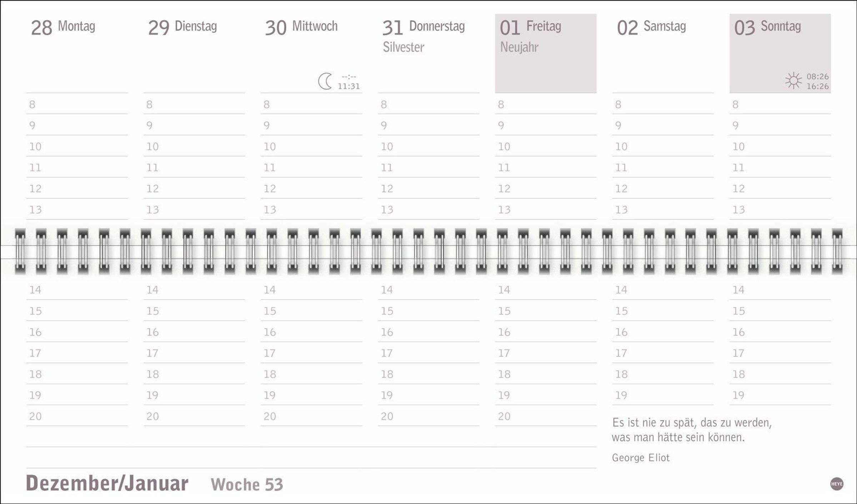The height and width of the screenshot is (504, 857).
Task: Select the 20 o'clock slot on Friday
Action: tap(546, 417)
